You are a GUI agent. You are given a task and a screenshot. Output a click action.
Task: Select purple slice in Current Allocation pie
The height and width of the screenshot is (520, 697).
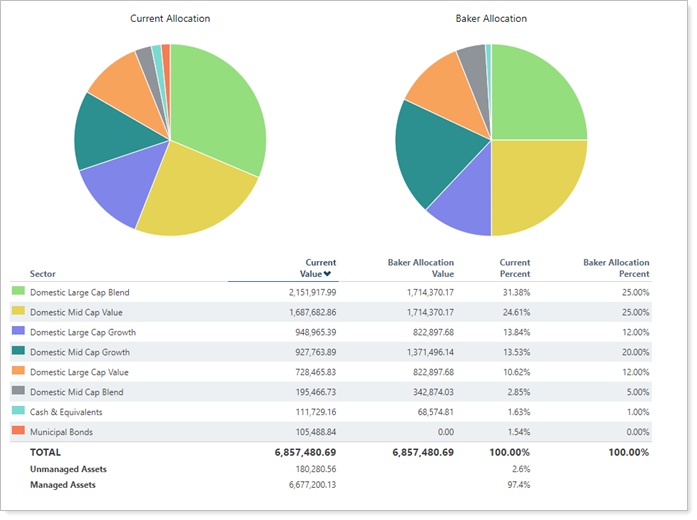(120, 190)
